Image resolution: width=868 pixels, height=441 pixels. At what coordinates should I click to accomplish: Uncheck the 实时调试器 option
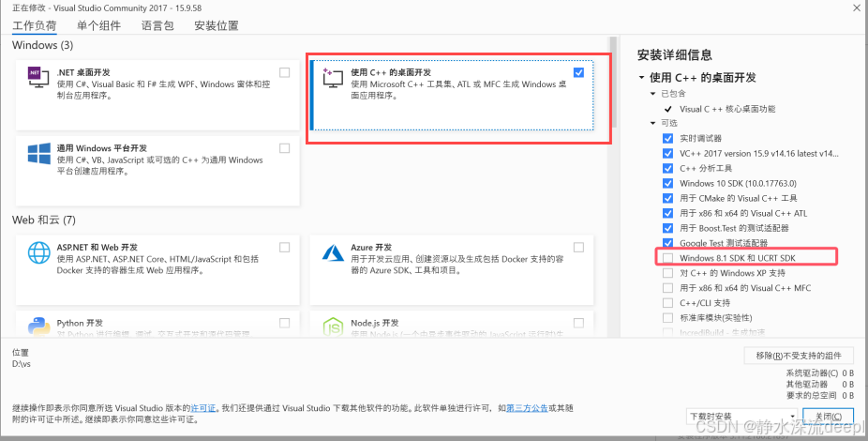coord(668,139)
